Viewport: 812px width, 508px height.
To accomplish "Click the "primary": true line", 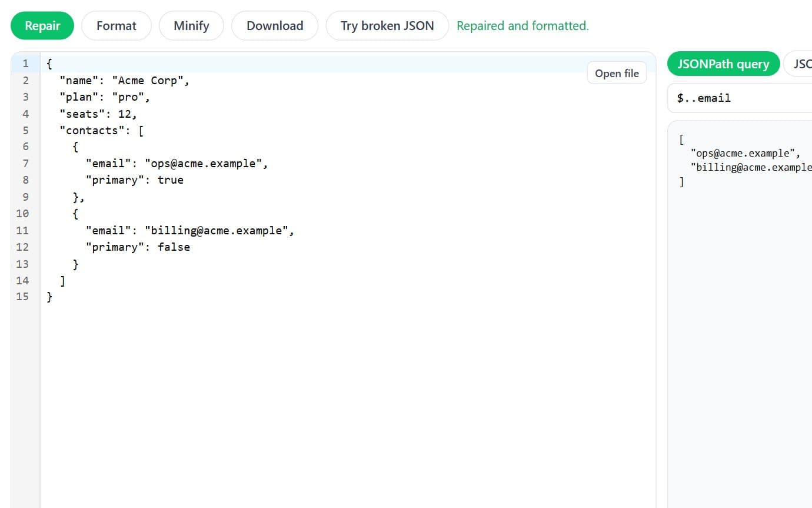I will (x=135, y=180).
